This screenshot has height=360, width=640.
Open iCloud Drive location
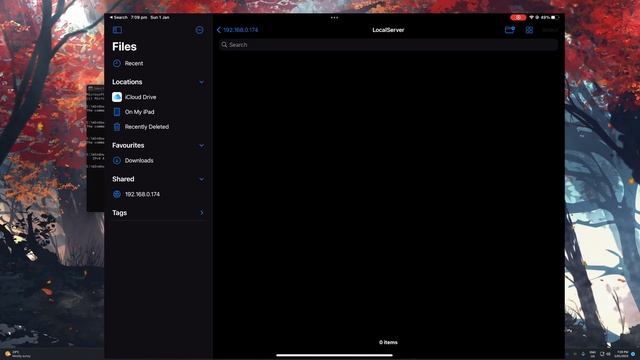(x=134, y=97)
